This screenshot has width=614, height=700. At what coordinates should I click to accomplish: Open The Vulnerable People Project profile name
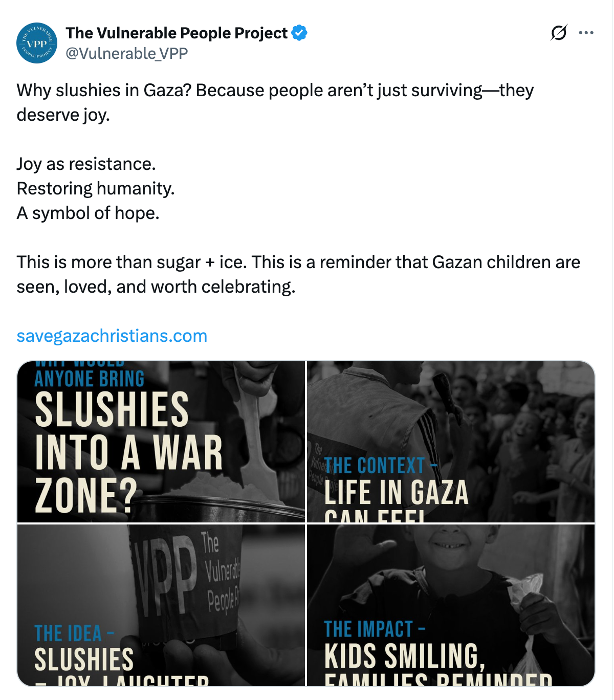pyautogui.click(x=177, y=33)
